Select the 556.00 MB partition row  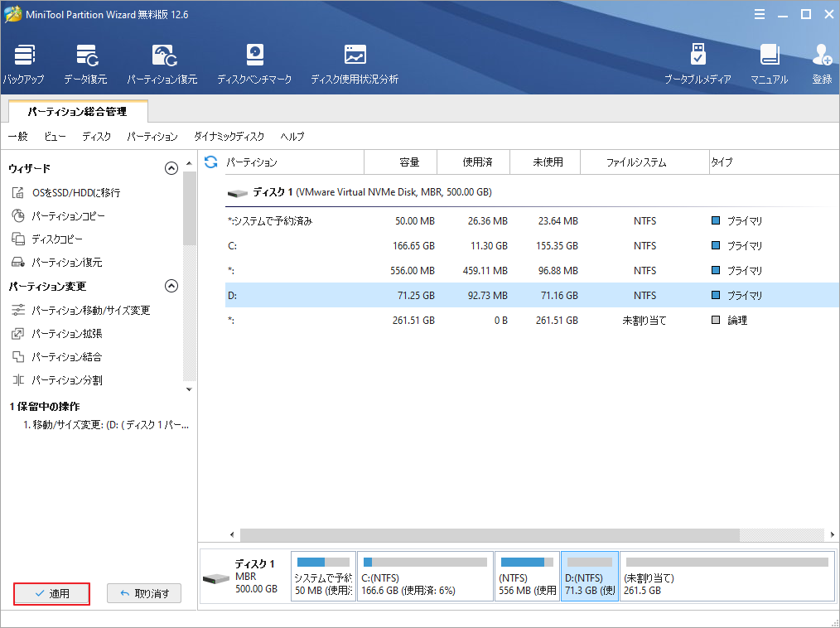click(532, 271)
